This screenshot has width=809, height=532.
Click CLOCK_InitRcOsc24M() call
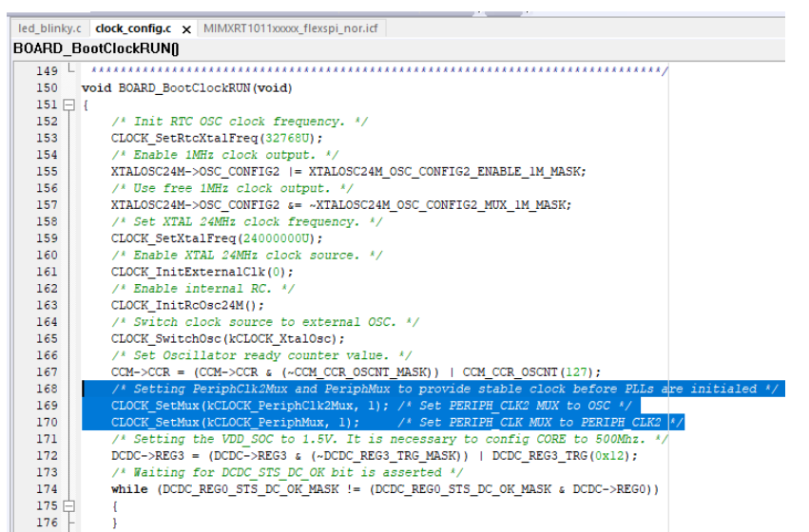click(187, 306)
